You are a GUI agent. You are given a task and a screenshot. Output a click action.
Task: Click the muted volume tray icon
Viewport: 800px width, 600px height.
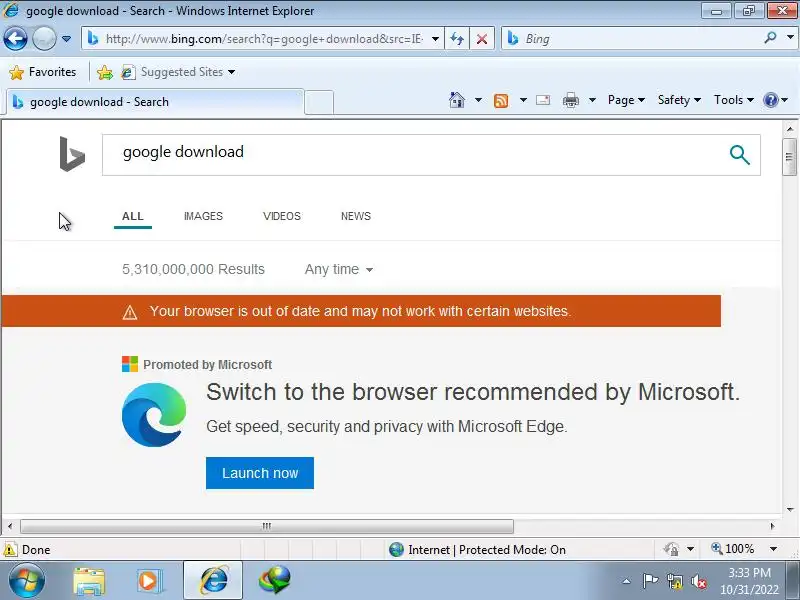[698, 581]
